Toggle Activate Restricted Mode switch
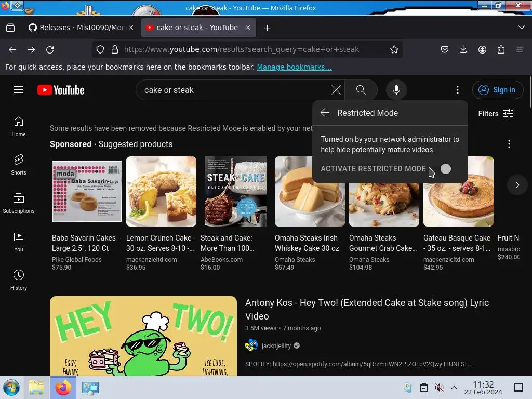 tap(445, 169)
